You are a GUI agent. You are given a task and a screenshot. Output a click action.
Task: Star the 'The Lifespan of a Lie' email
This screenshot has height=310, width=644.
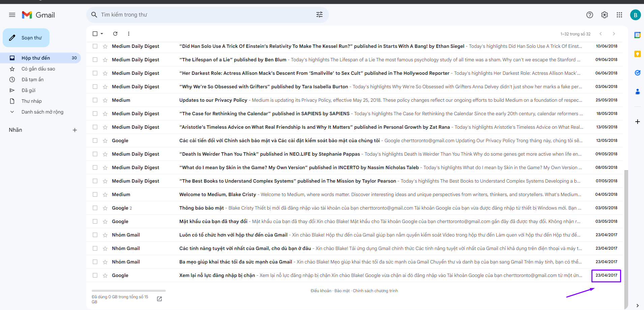[105, 60]
